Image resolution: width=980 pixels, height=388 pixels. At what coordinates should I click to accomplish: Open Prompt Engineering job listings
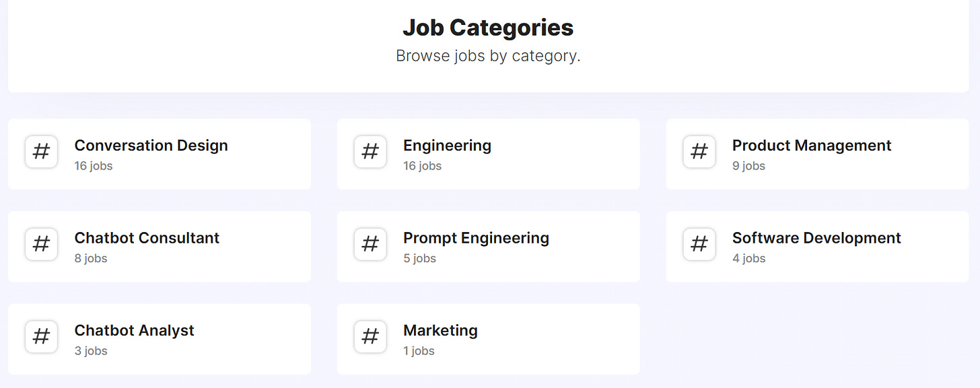(476, 238)
